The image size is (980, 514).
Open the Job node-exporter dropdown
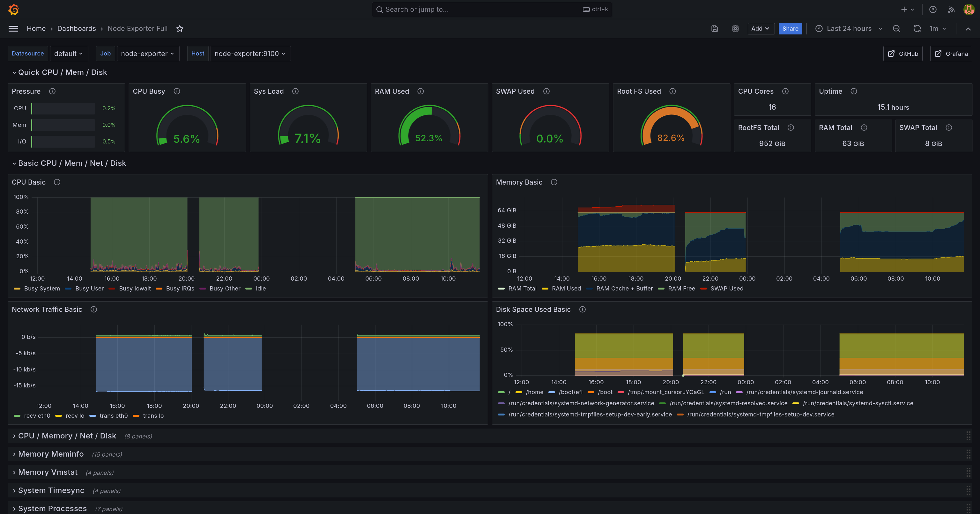tap(148, 54)
